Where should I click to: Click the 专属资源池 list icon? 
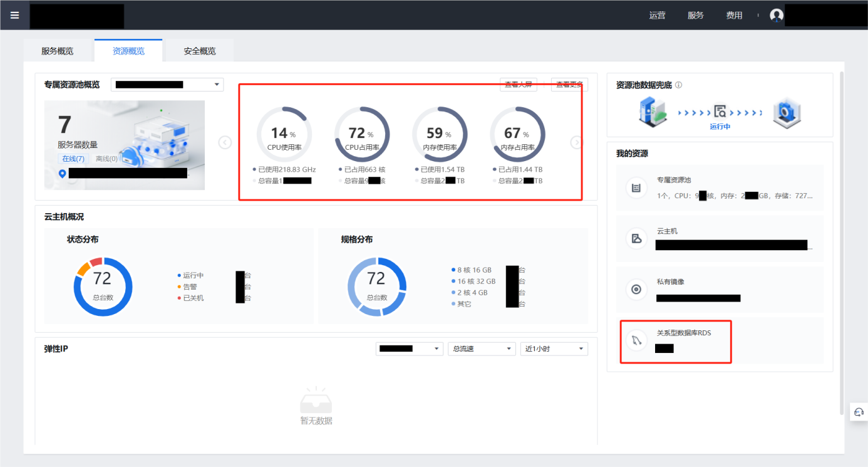[x=636, y=187]
